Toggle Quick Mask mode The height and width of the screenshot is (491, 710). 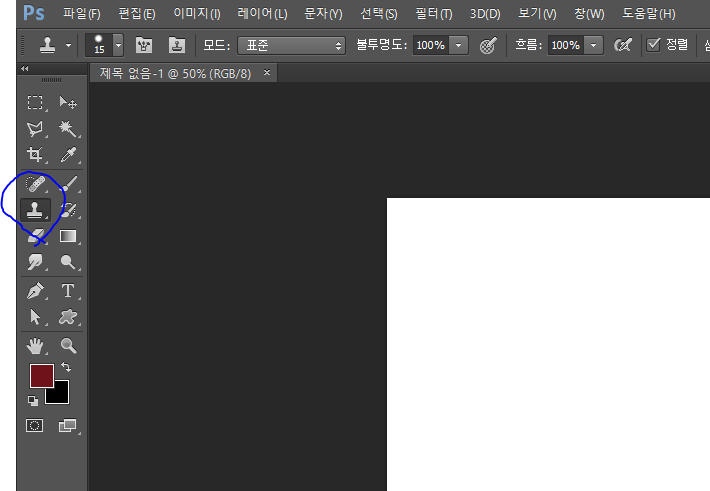[x=36, y=425]
